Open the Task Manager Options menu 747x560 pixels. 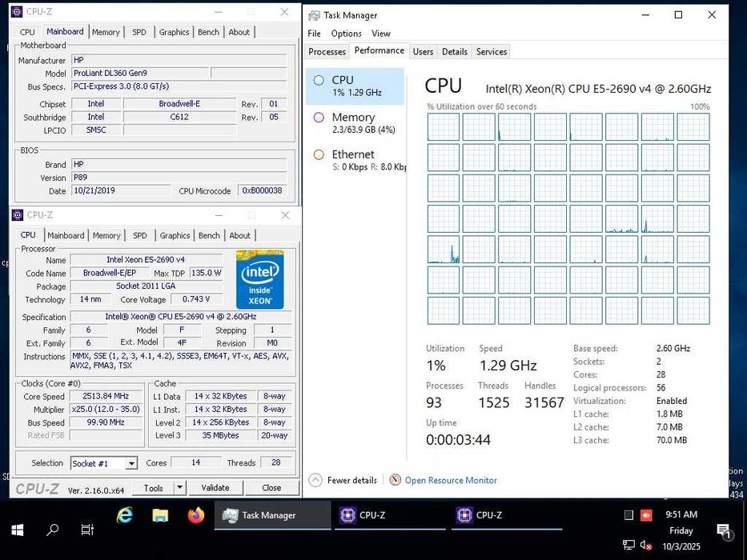tap(347, 34)
